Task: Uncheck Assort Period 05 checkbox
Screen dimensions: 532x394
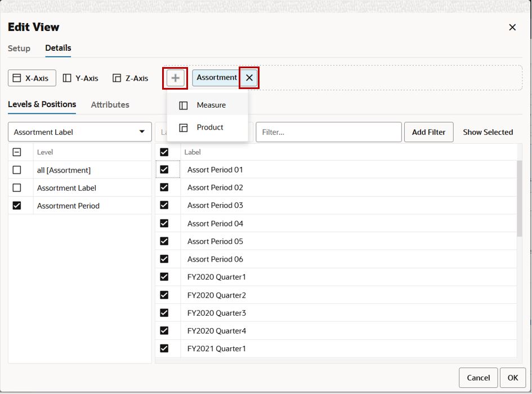Action: [x=164, y=241]
